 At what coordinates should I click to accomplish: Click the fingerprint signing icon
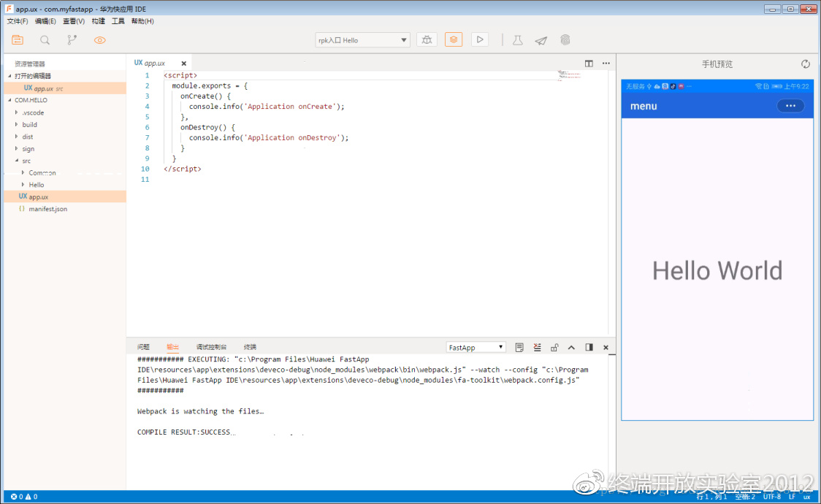[565, 40]
